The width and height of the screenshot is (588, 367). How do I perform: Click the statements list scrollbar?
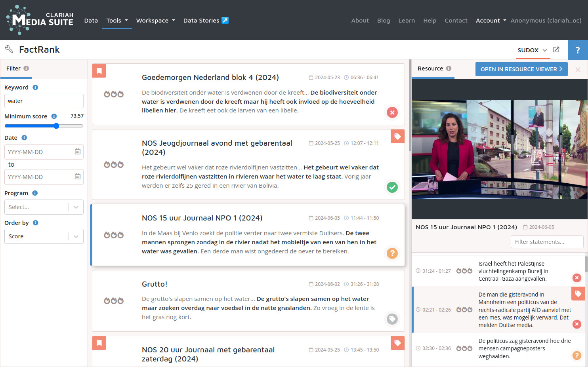click(586, 264)
